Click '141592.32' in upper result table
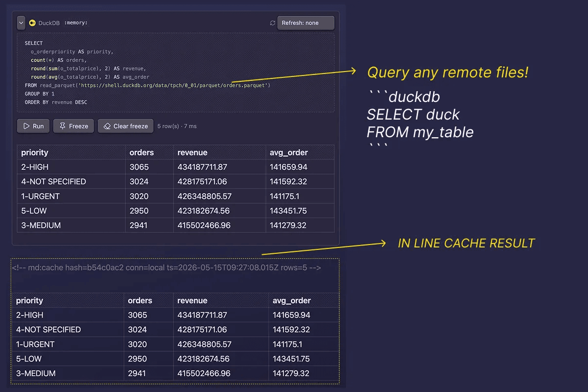 click(289, 181)
